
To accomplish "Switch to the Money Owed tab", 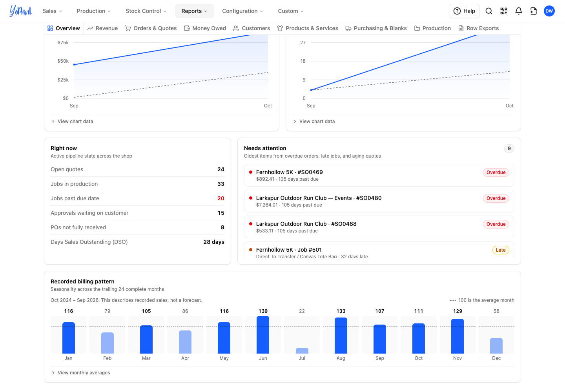I will [205, 28].
